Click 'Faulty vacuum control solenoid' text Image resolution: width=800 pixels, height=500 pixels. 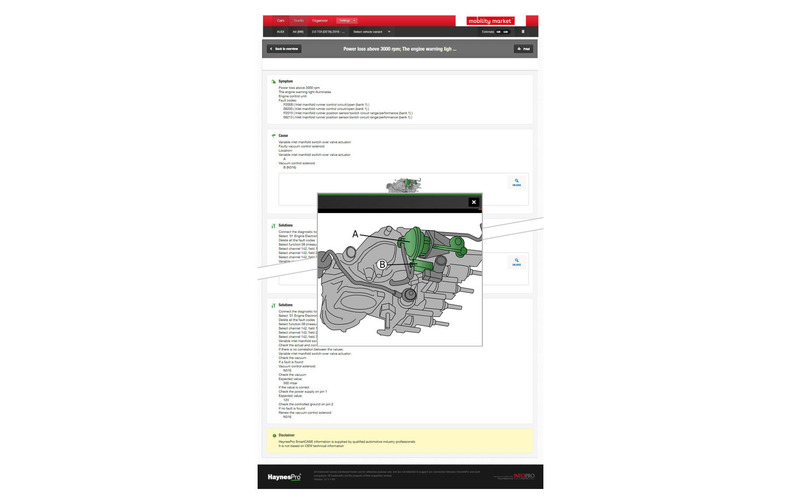coord(302,146)
